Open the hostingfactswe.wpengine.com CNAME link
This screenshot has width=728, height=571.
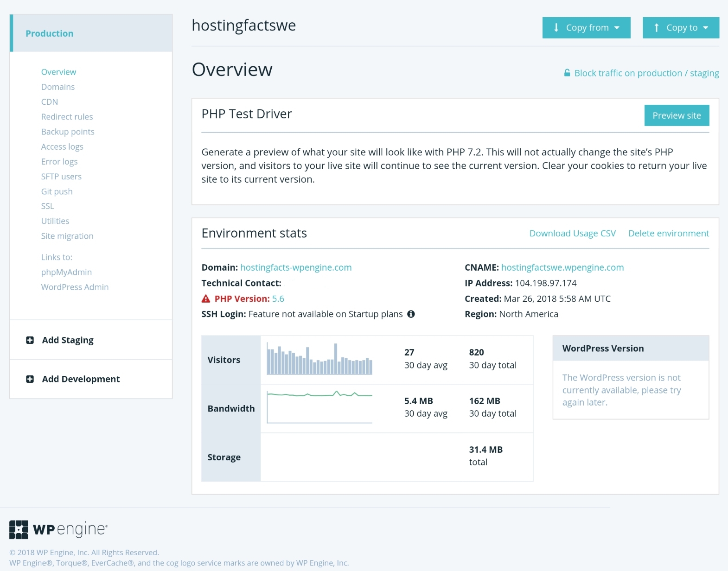click(562, 267)
